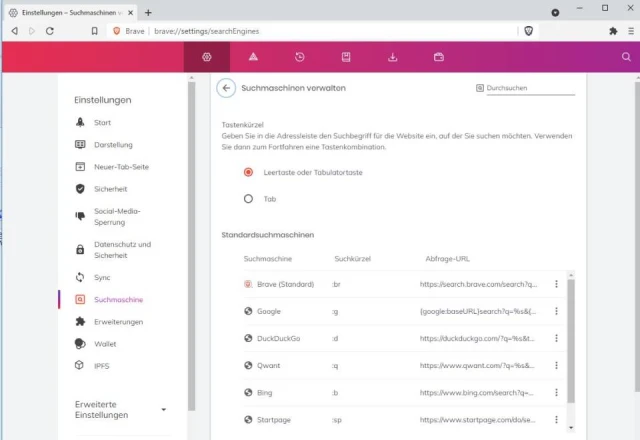The image size is (640, 440).
Task: Open the history icon in the purple toolbar
Action: (299, 57)
